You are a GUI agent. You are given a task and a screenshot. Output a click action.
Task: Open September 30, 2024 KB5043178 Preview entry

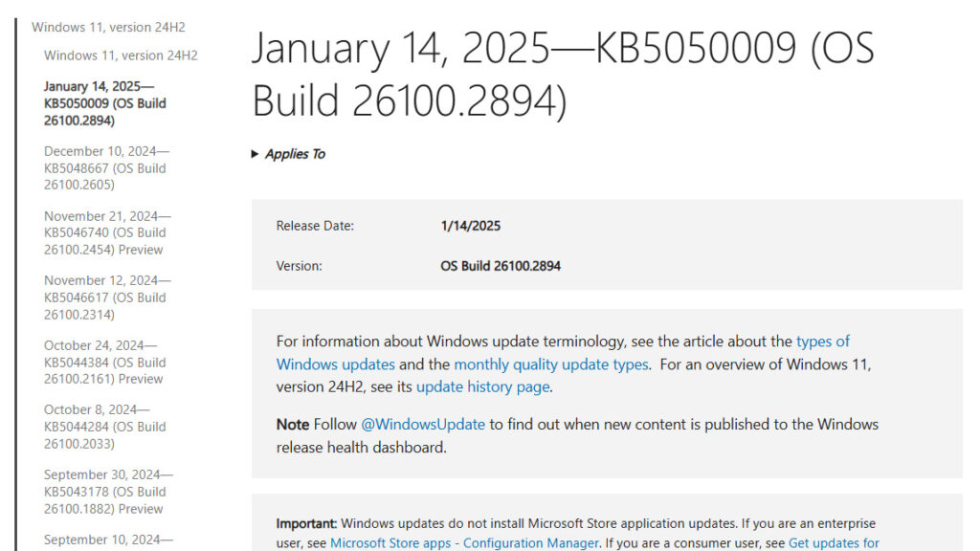(x=107, y=492)
